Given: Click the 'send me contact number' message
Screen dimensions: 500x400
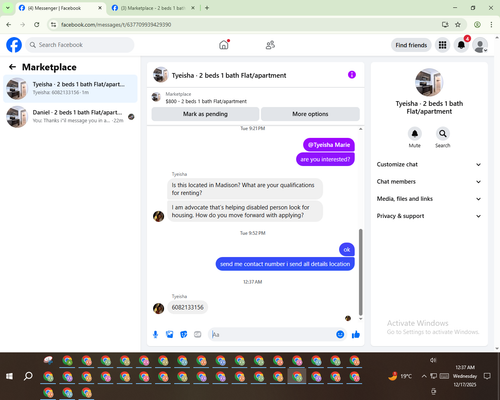Looking at the screenshot, I should [285, 264].
